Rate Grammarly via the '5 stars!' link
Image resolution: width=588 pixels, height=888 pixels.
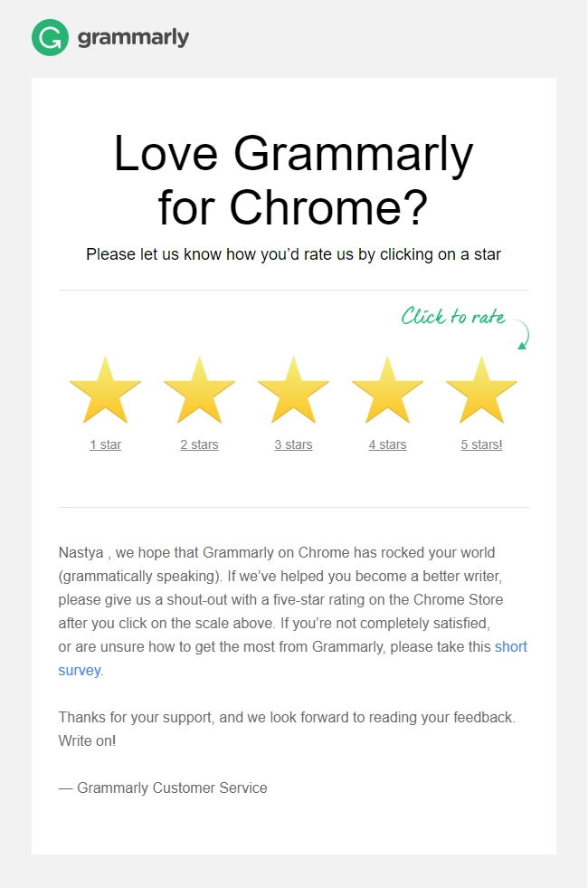481,444
